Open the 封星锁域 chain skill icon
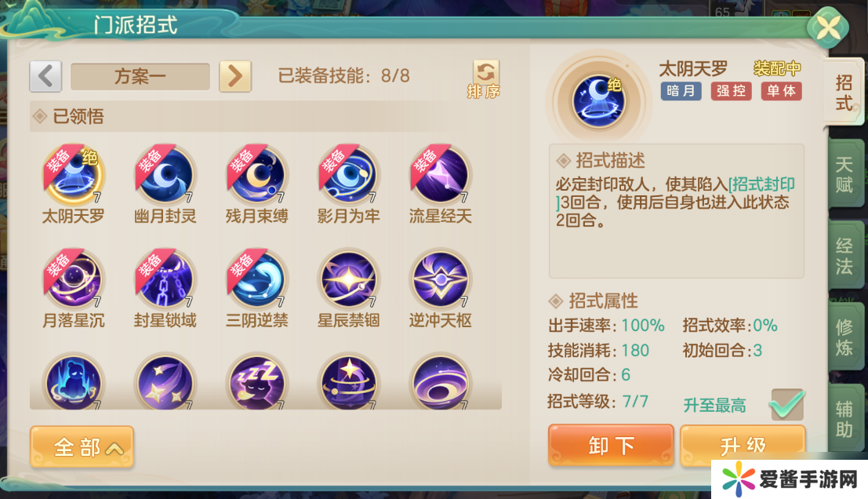 coord(165,279)
